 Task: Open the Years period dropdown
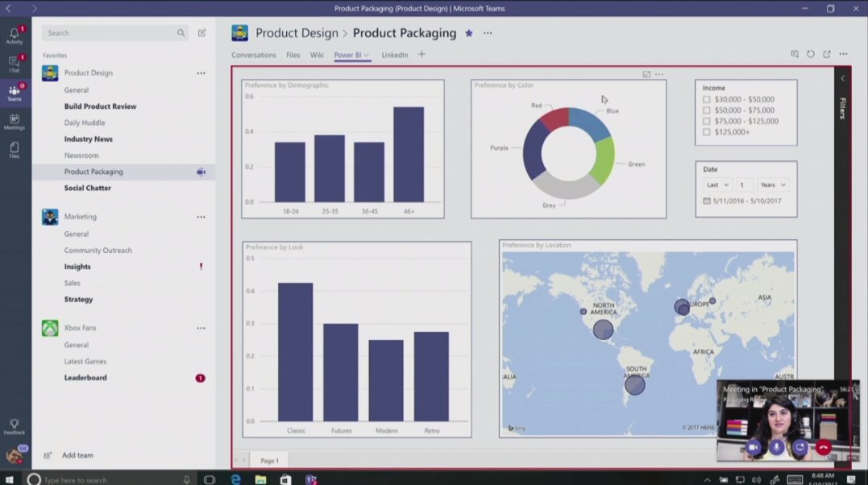[x=773, y=185]
